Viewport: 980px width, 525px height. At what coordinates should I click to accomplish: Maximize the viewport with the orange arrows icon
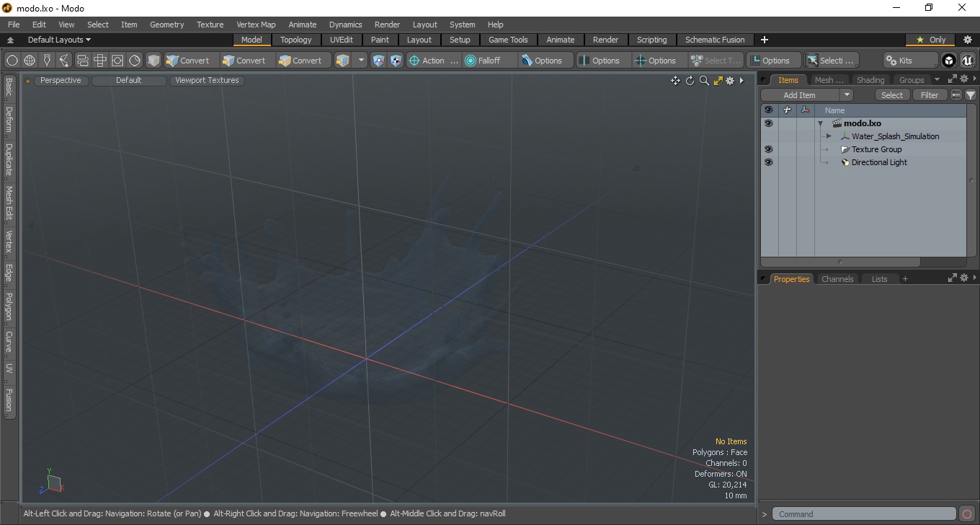(718, 81)
